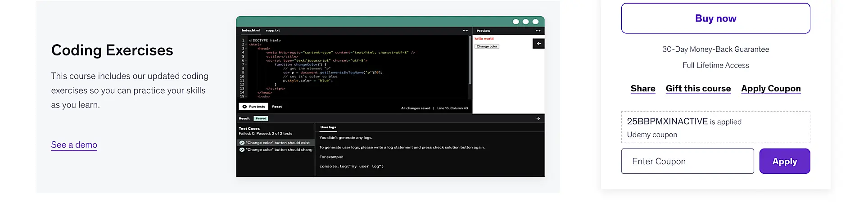Select the "button should exist" test case
This screenshot has width=868, height=203.
coord(276,143)
